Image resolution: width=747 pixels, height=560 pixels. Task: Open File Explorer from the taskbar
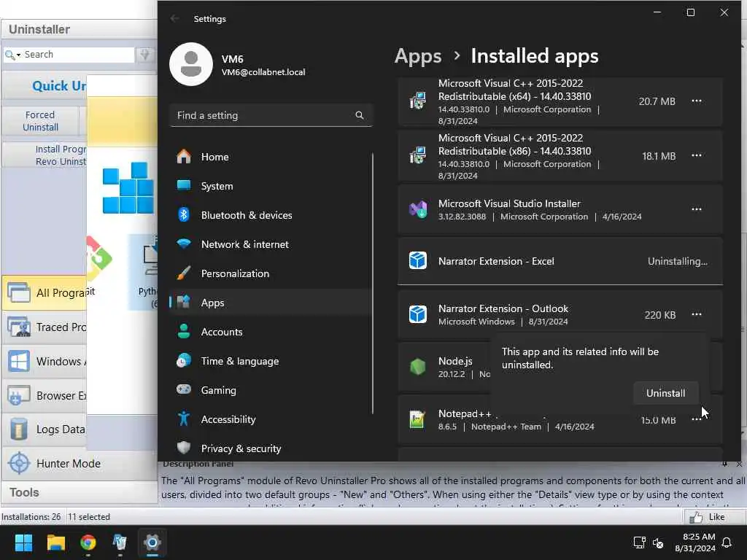click(x=55, y=542)
